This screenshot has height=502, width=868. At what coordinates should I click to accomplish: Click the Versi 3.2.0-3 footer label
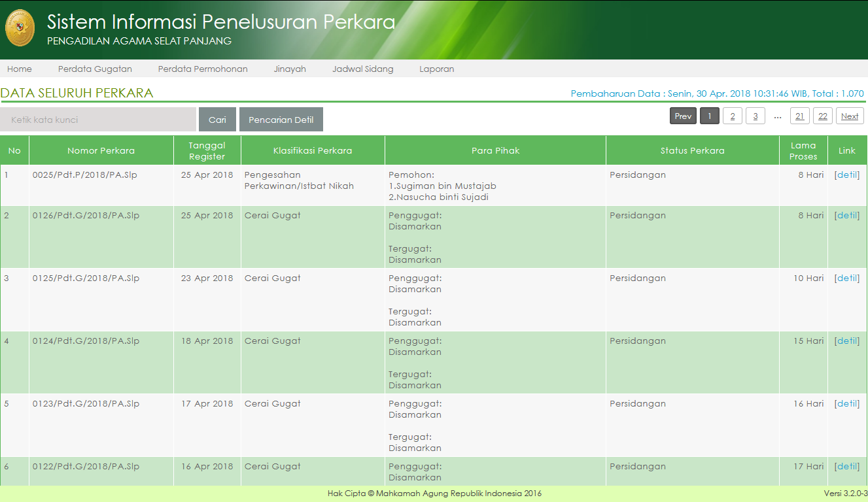pyautogui.click(x=846, y=494)
